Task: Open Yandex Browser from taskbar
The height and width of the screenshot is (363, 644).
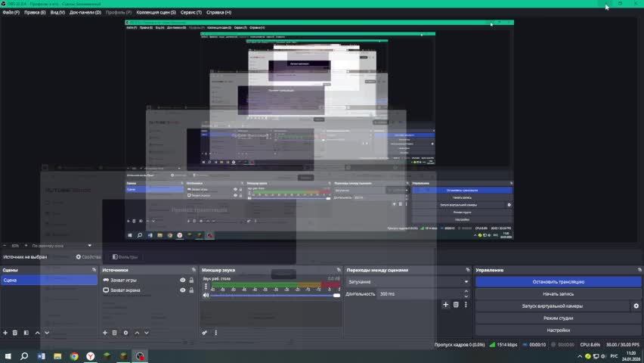Action: [91, 356]
